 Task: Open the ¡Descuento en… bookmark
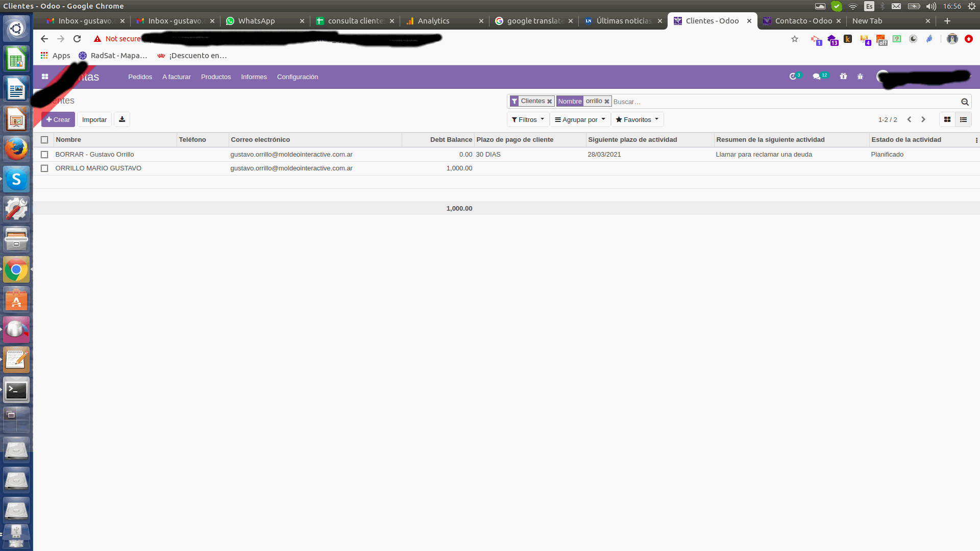(192, 56)
